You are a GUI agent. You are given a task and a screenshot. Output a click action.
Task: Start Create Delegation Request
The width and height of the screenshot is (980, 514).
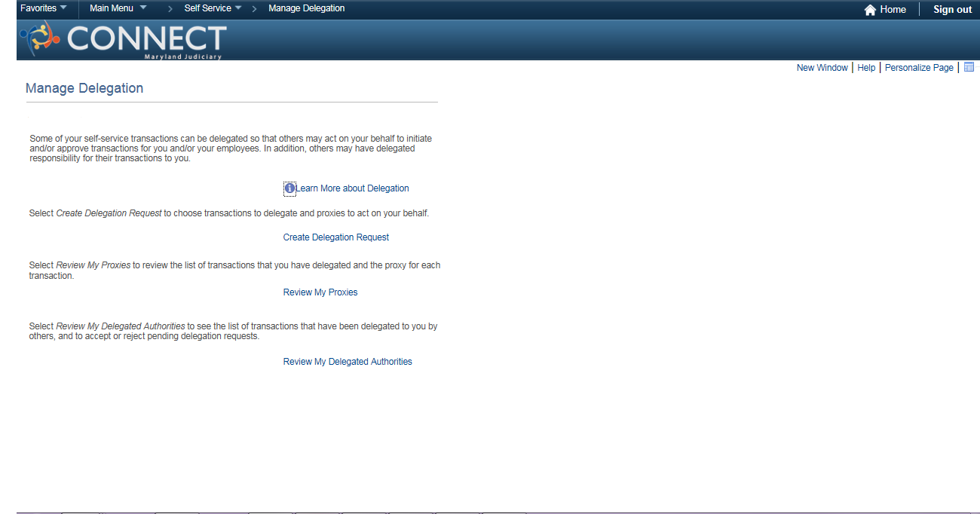pos(336,237)
